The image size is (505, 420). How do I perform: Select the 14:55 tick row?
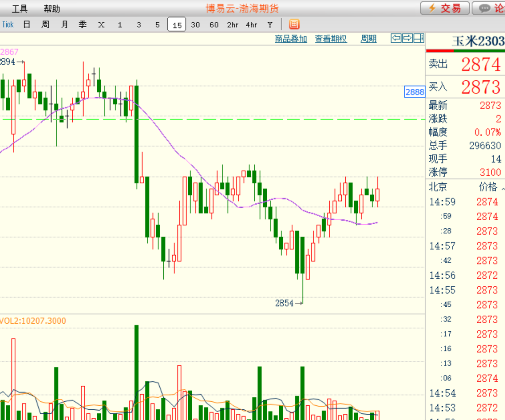(x=465, y=290)
